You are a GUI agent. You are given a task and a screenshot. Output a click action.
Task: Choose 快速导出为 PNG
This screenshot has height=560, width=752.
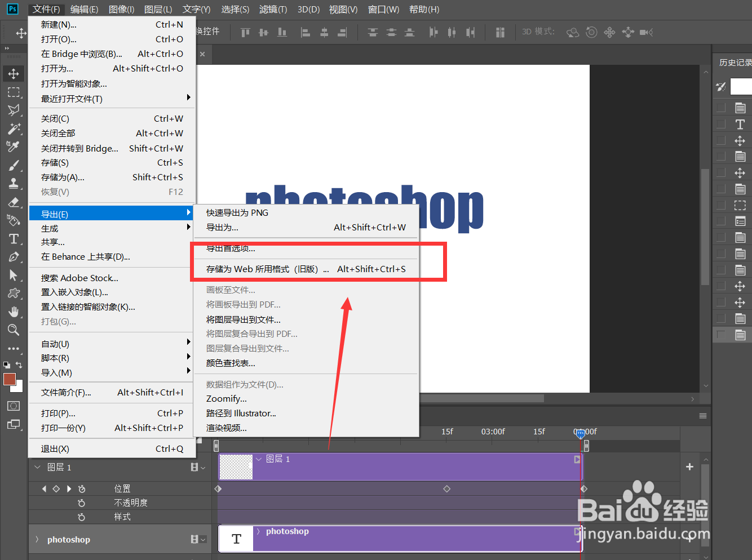pos(306,213)
